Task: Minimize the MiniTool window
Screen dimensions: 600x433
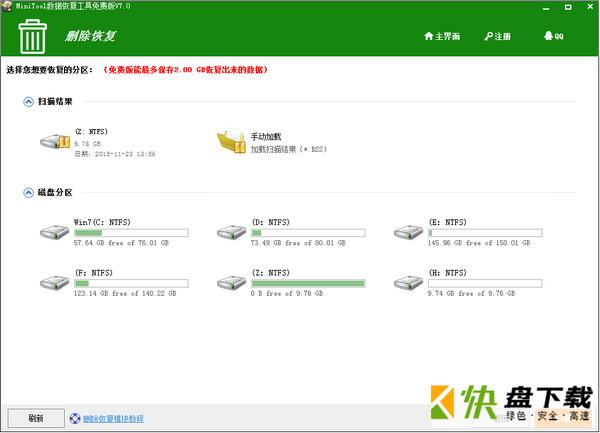Action: click(x=546, y=7)
